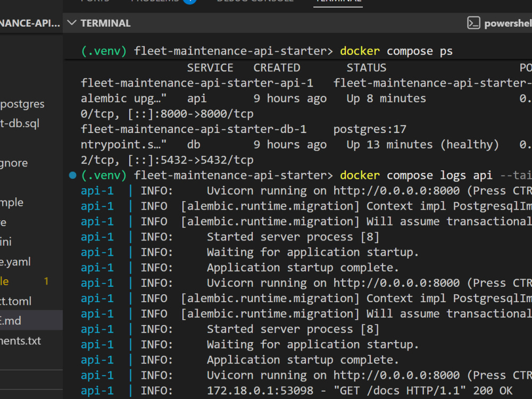Screen dimensions: 532x399
Task: Click the '[::]:8000->8000/tcp' port mapping
Action: coord(190,114)
